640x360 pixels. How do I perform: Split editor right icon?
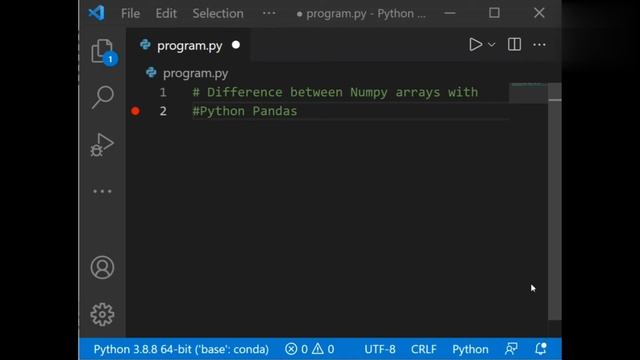[514, 44]
